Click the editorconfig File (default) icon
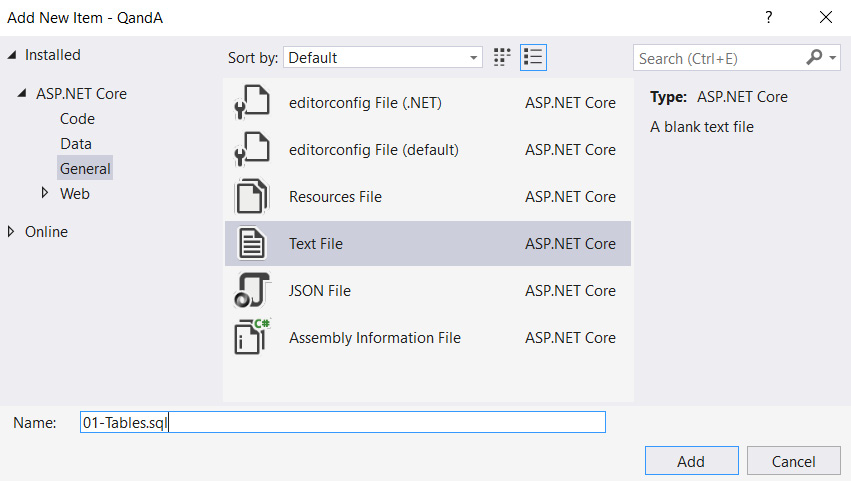Viewport: 851px width, 481px height. pyautogui.click(x=252, y=149)
